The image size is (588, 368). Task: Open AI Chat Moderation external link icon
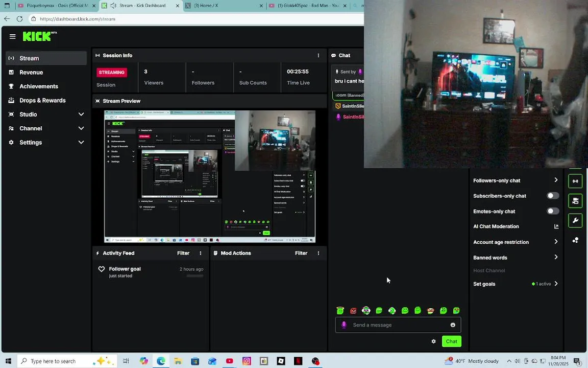[x=556, y=226]
